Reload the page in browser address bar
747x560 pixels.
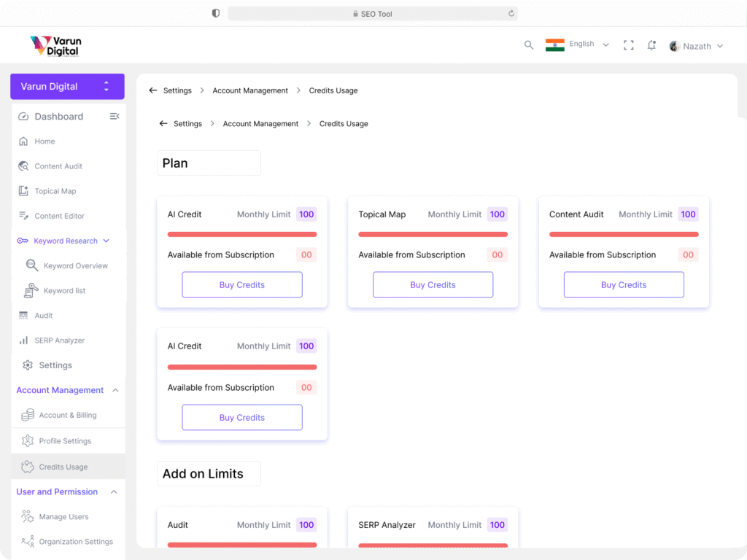(x=511, y=13)
